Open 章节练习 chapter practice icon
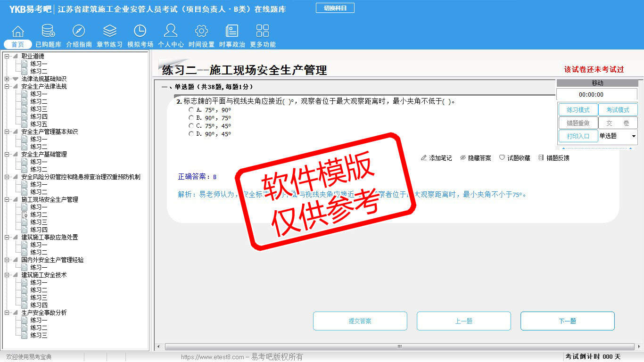The width and height of the screenshot is (644, 362). [109, 32]
